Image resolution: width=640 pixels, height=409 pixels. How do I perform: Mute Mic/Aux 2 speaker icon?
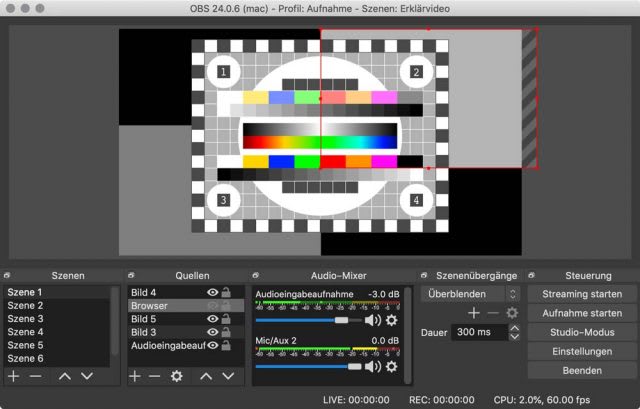[372, 367]
